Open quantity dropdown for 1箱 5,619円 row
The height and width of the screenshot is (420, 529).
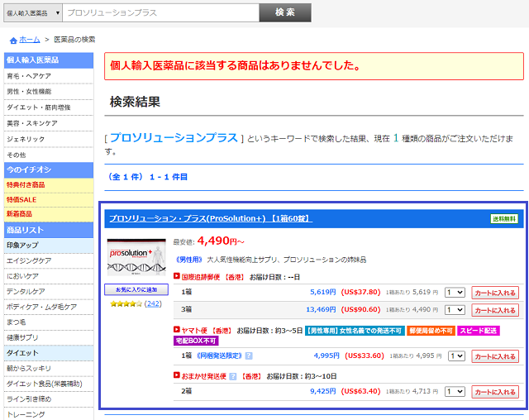(x=455, y=293)
